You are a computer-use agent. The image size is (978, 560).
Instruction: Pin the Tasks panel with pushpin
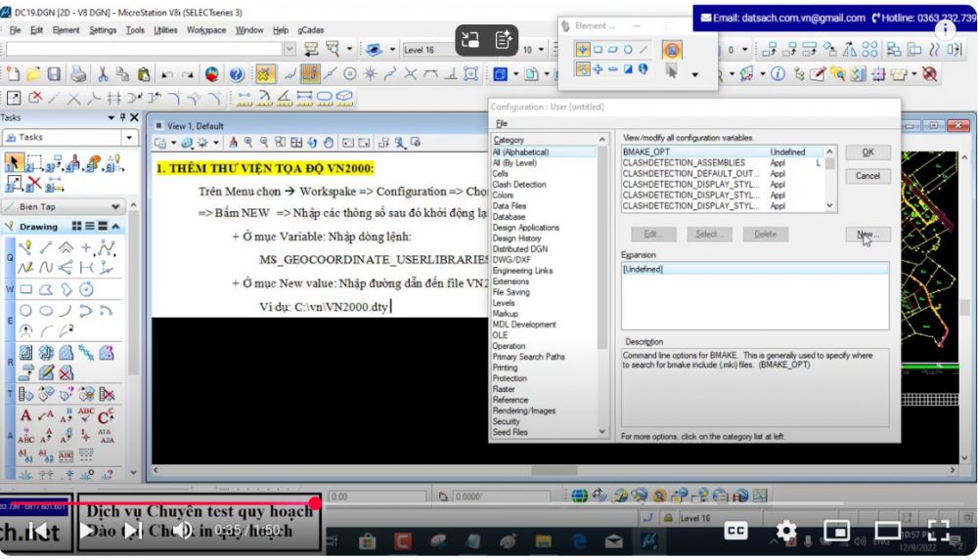point(123,117)
